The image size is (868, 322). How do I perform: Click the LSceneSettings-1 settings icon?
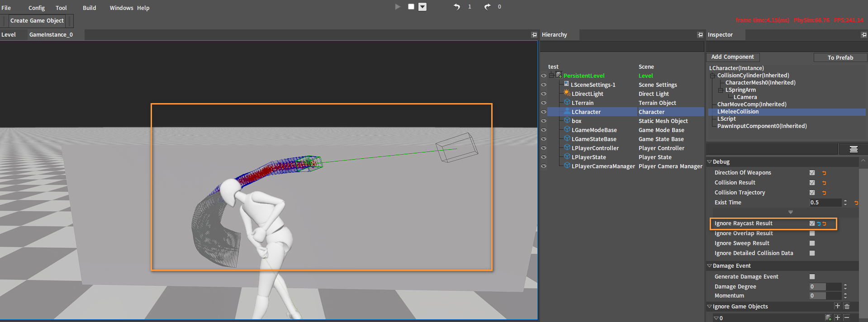coord(566,84)
